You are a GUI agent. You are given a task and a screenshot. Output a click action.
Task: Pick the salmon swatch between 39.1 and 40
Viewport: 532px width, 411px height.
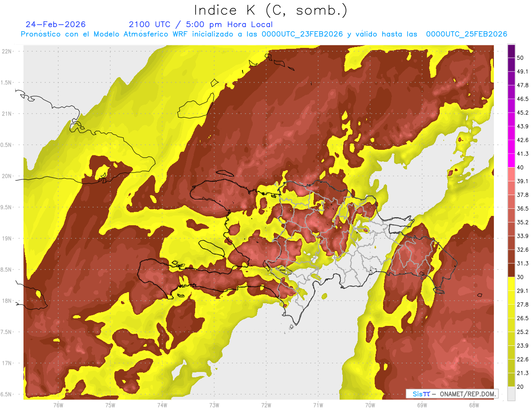[x=511, y=174]
